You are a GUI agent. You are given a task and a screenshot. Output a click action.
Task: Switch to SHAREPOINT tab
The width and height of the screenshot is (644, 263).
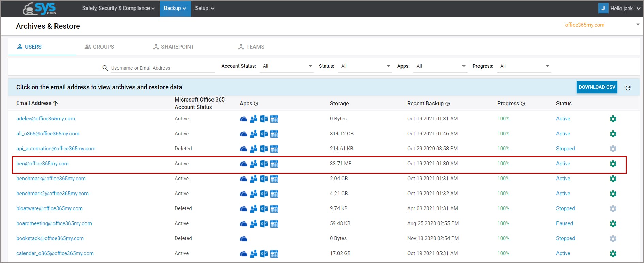tap(173, 47)
